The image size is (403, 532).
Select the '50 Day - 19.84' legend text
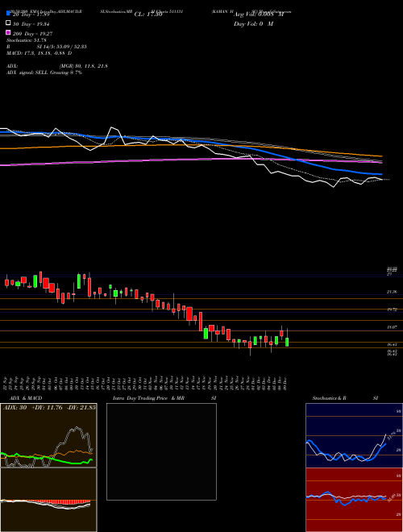(32, 23)
